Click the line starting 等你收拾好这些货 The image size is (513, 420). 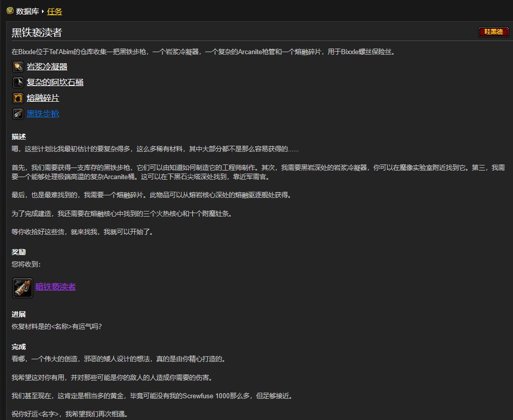[82, 232]
